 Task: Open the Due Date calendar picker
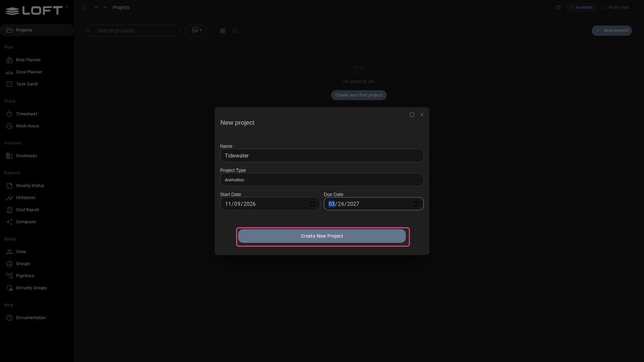[416, 204]
